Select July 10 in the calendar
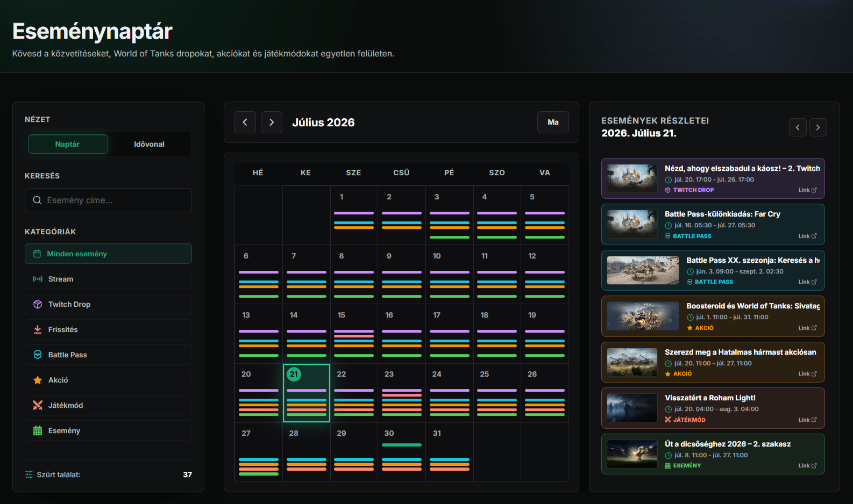The width and height of the screenshot is (853, 504). [449, 275]
